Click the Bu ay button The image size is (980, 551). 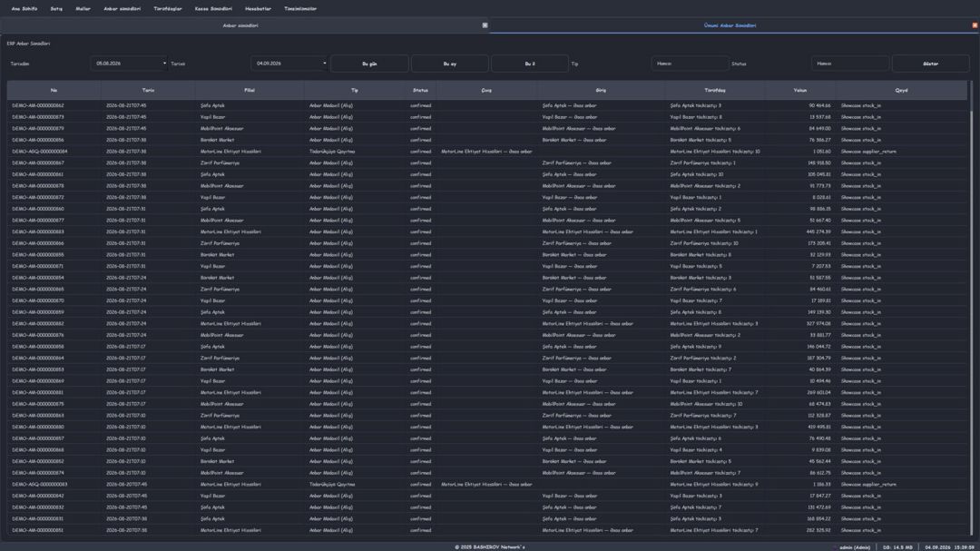[449, 64]
